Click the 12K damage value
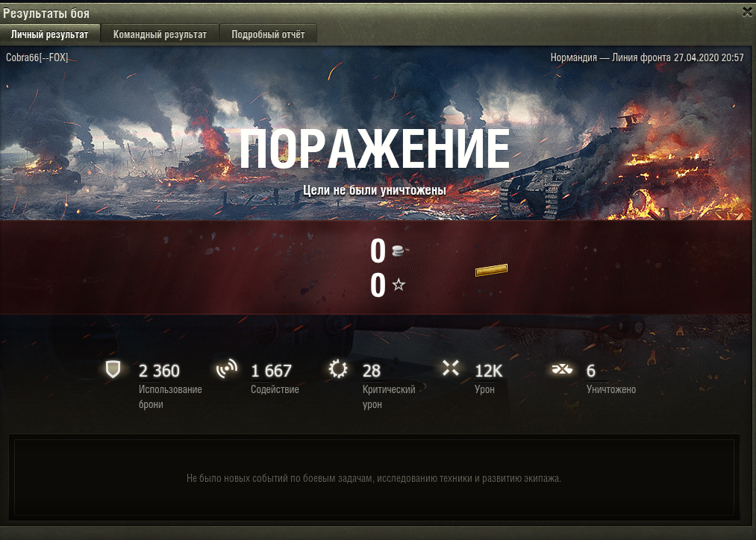 click(488, 371)
